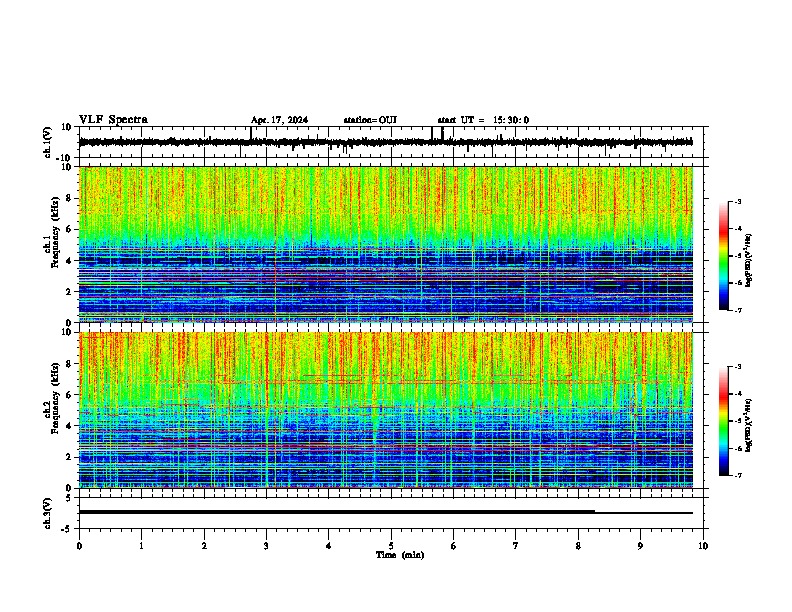Select the date label "Apr. 17, 2024"
This screenshot has height=612, width=792.
tap(279, 120)
